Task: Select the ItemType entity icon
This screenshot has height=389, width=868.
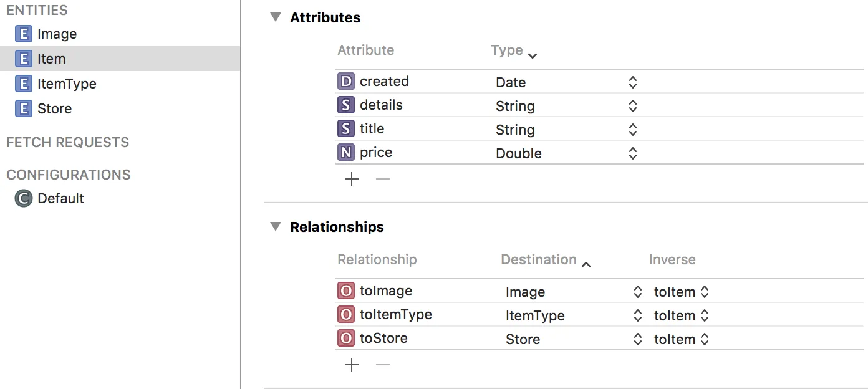Action: click(x=23, y=84)
